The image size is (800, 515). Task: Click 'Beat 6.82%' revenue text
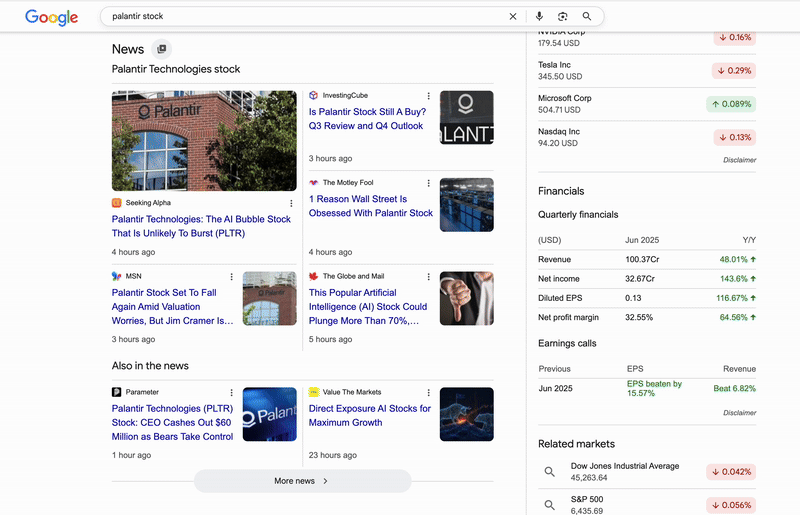click(x=734, y=388)
